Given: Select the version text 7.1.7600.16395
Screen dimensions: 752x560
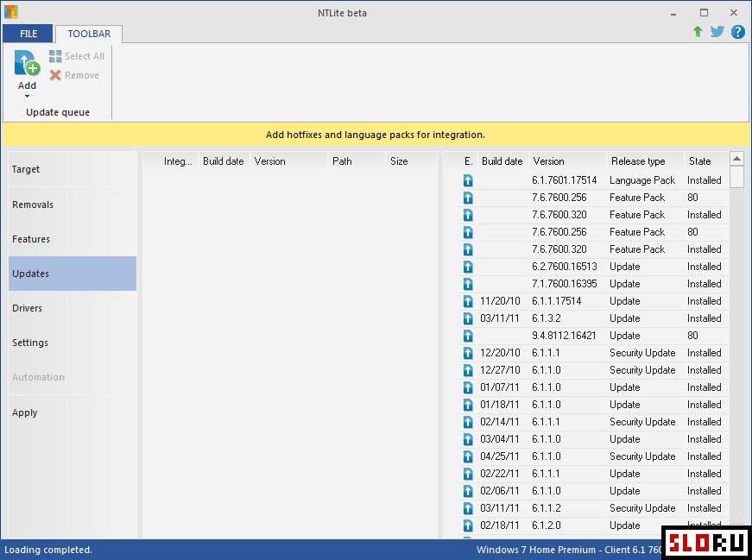Looking at the screenshot, I should (x=565, y=284).
